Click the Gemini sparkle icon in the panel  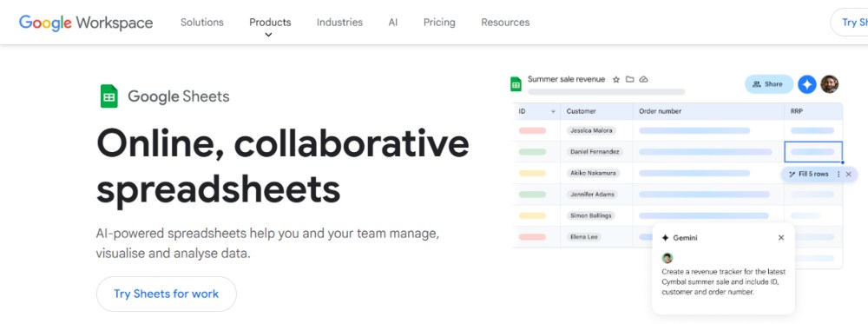coord(666,238)
